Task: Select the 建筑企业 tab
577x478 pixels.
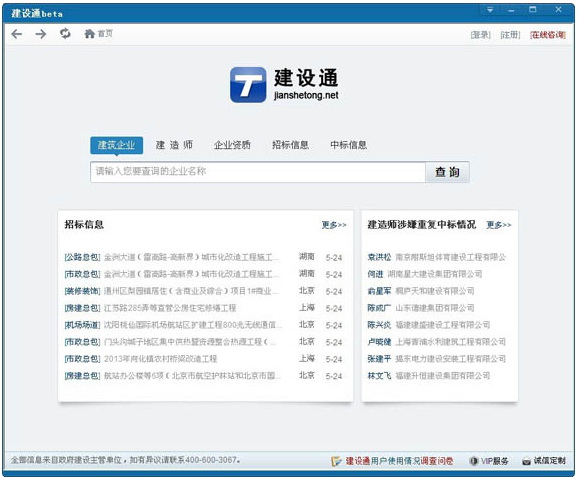Action: pos(116,145)
